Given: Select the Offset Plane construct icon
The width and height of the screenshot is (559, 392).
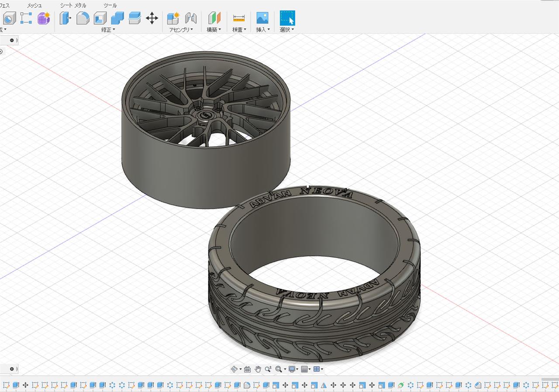Looking at the screenshot, I should tap(214, 18).
